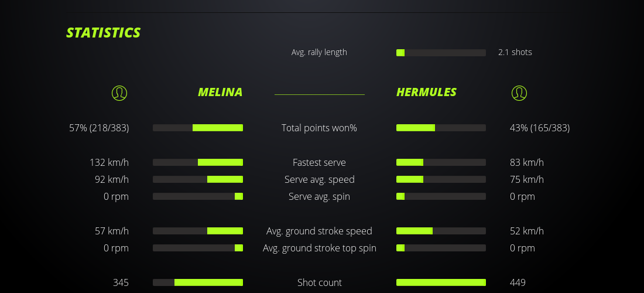
Task: Click Melina's Fastest serve bar
Action: point(198,162)
